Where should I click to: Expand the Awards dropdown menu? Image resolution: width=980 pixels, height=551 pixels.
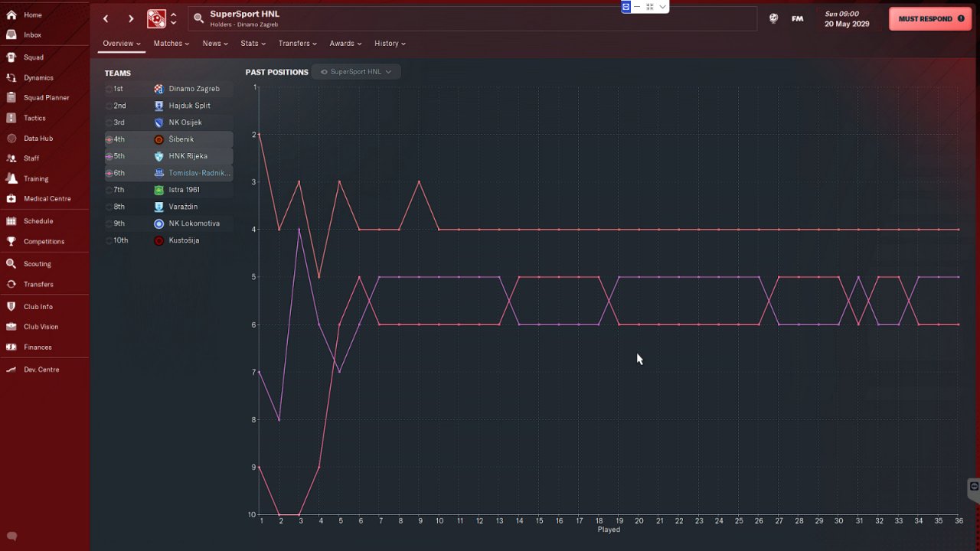pyautogui.click(x=345, y=44)
